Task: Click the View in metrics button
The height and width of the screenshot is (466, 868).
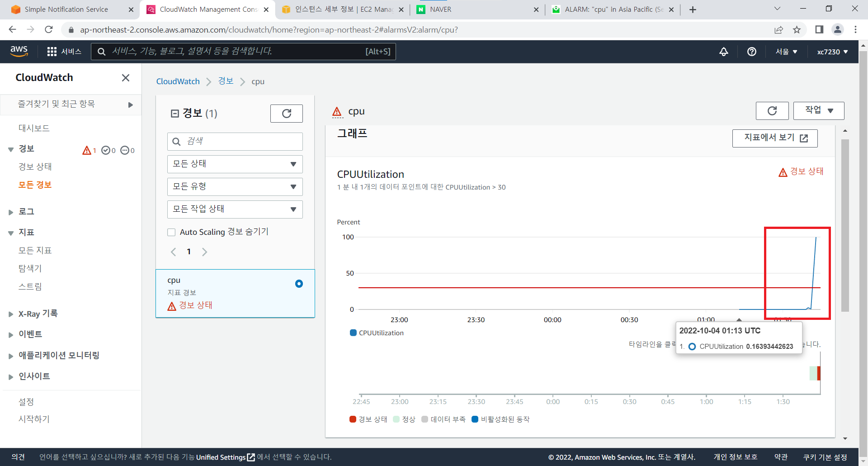Action: coord(775,138)
